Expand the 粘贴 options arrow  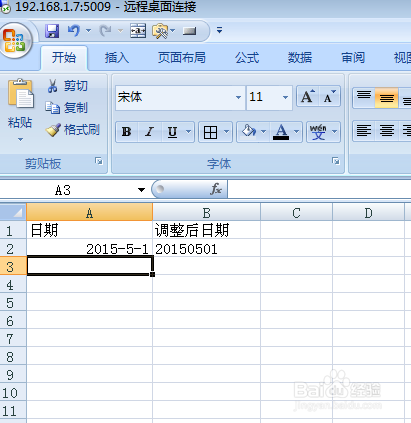[x=20, y=139]
